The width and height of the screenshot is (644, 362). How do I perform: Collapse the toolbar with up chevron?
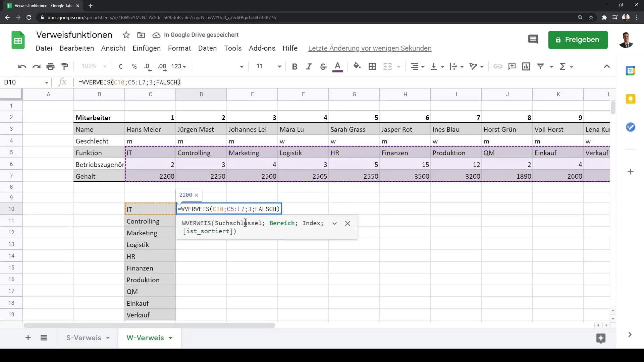click(x=607, y=66)
